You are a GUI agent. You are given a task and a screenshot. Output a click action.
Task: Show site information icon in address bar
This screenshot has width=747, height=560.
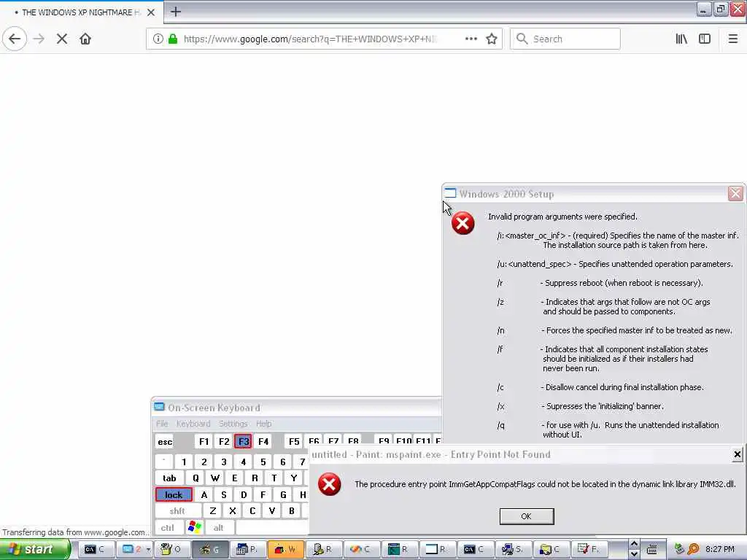(x=158, y=39)
